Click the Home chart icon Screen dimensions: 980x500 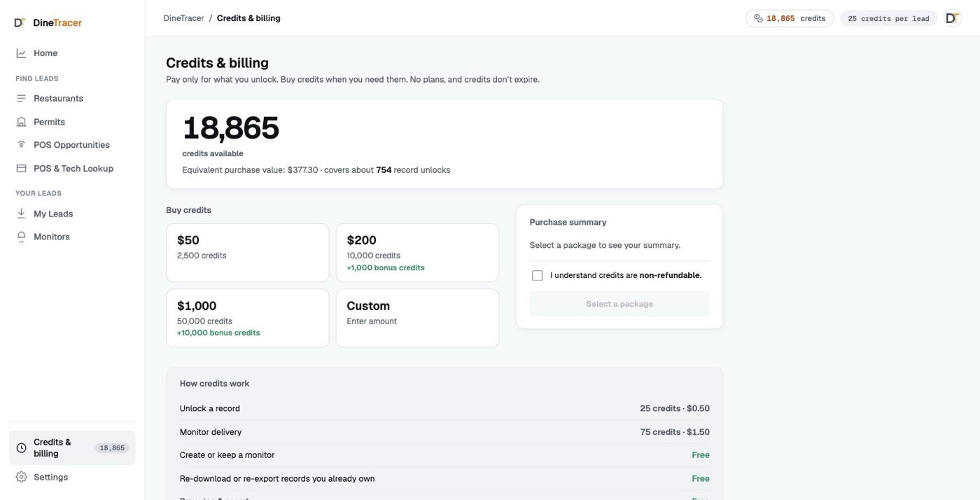click(21, 53)
